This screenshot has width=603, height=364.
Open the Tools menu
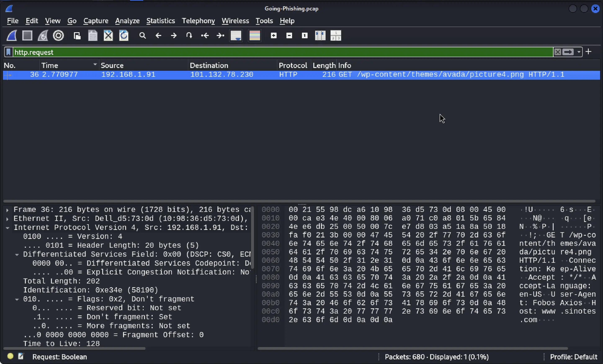[x=264, y=21]
